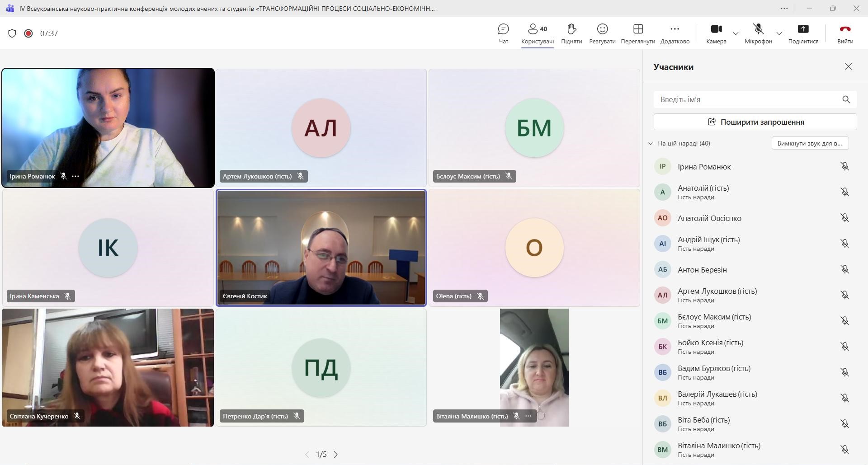Select the Користувачі participants tab
868x465 pixels.
[537, 33]
